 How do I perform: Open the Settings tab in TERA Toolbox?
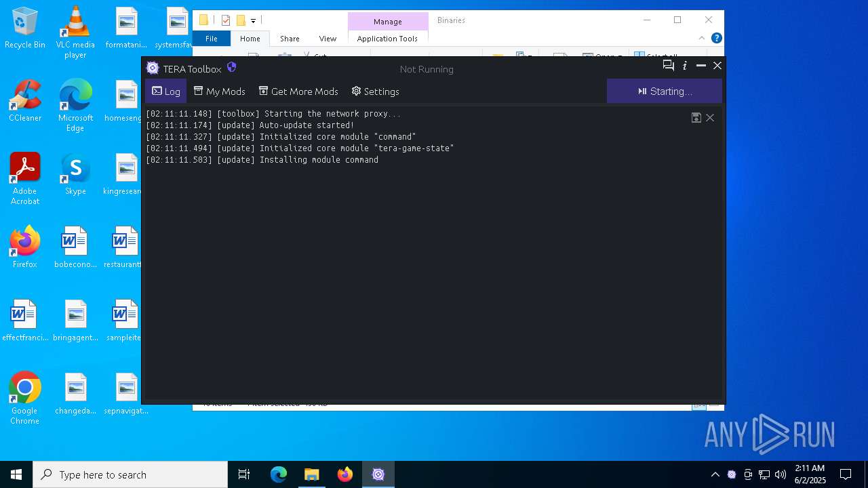375,91
